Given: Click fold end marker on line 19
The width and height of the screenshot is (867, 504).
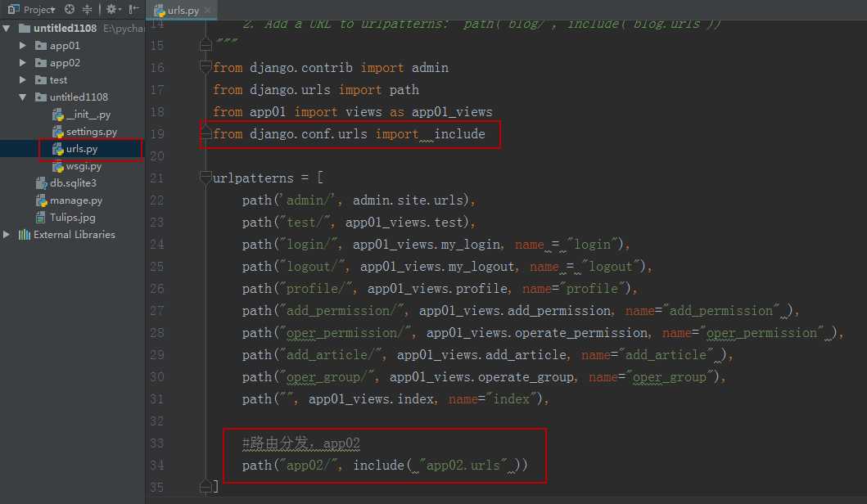Looking at the screenshot, I should [205, 133].
